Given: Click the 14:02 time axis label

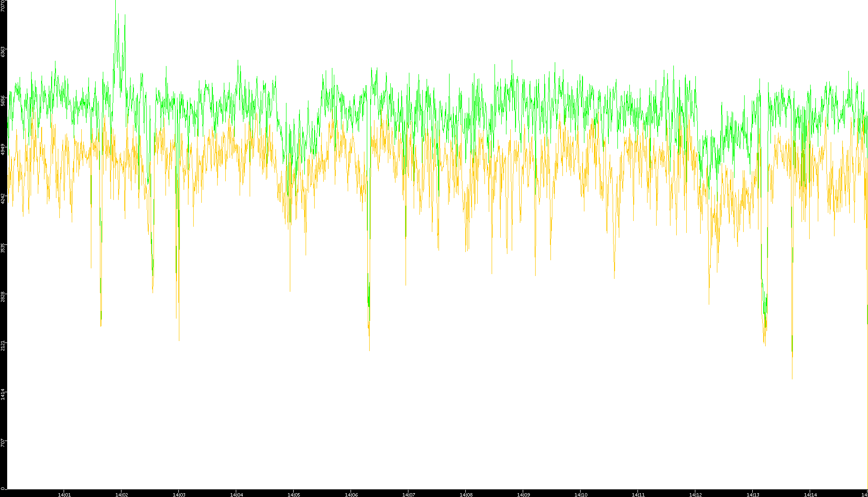Looking at the screenshot, I should [x=121, y=495].
